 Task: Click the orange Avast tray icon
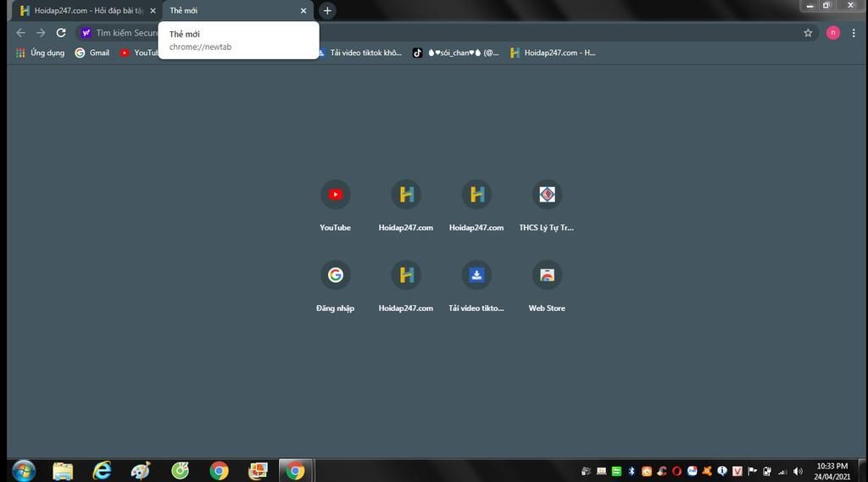[x=707, y=472]
